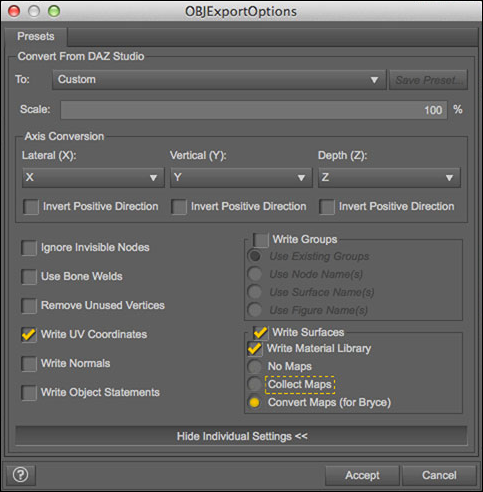Enable Ignore Invisible Nodes checkbox

click(x=29, y=248)
